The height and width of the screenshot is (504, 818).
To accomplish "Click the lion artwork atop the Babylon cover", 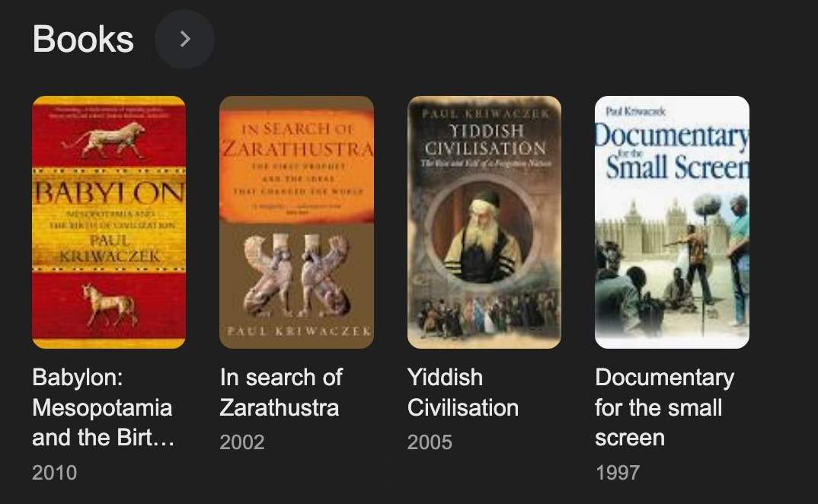I will point(104,140).
